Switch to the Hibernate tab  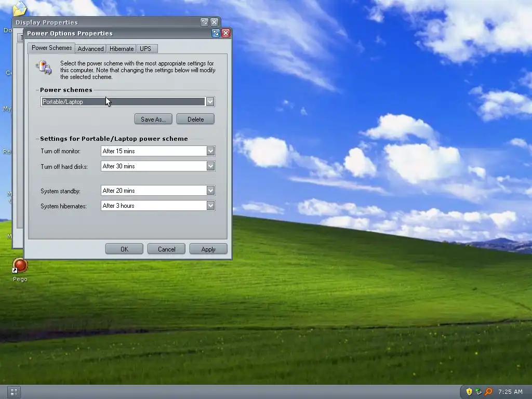pos(122,49)
